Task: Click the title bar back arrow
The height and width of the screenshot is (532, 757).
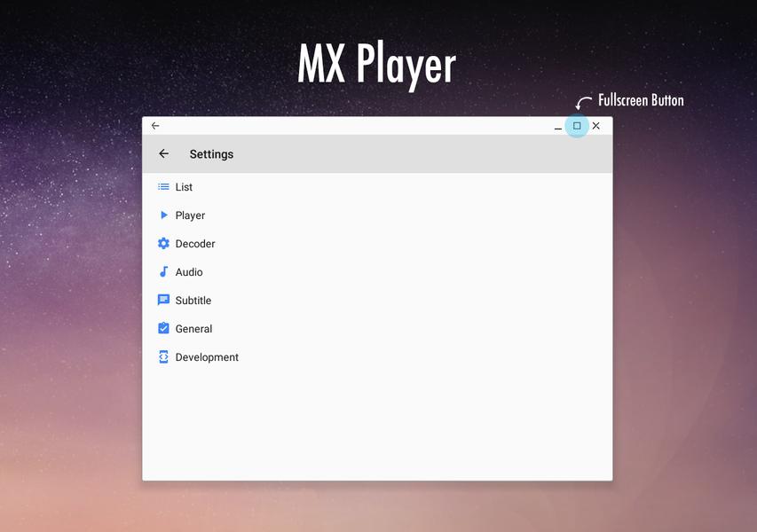Action: pos(155,126)
